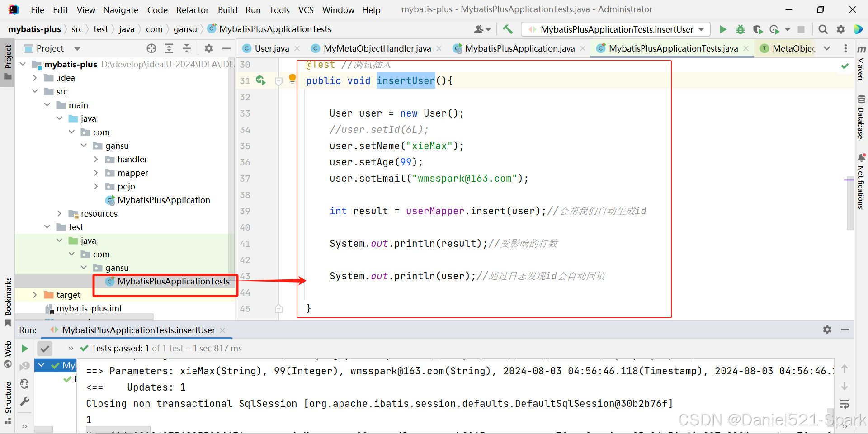Screen dimensions: 868x434
Task: Expand the handler package
Action: [96, 159]
